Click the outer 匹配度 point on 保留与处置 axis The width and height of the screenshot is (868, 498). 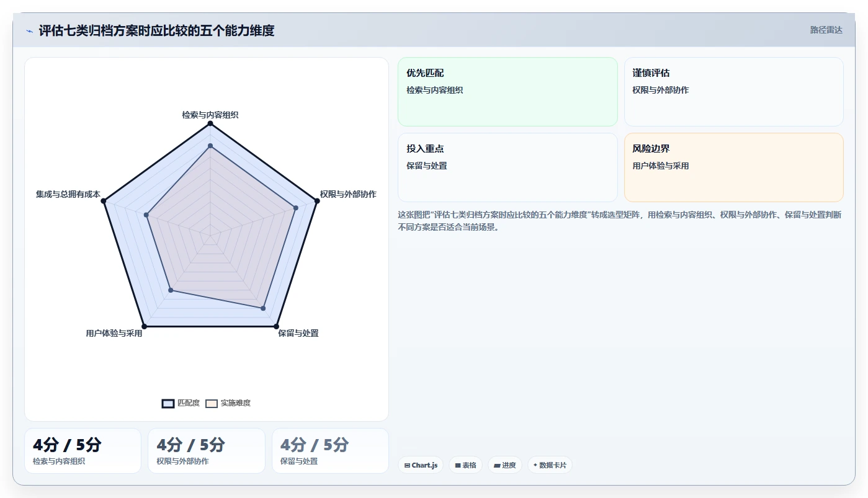click(x=276, y=326)
